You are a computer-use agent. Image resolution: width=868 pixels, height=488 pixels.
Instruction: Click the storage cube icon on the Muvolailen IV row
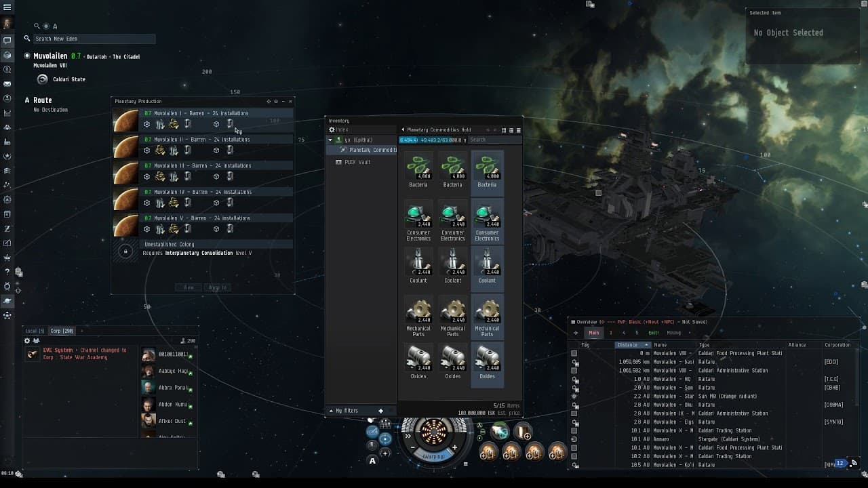coord(216,203)
